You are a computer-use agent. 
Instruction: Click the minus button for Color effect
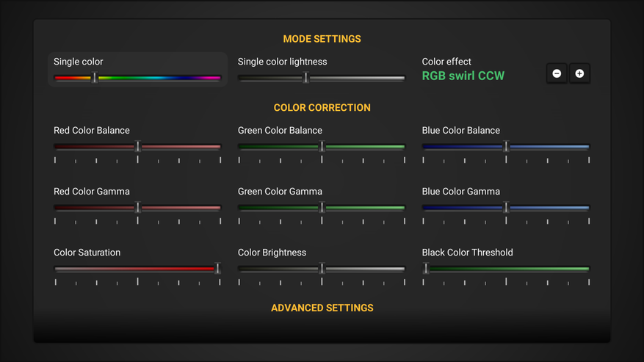point(557,73)
